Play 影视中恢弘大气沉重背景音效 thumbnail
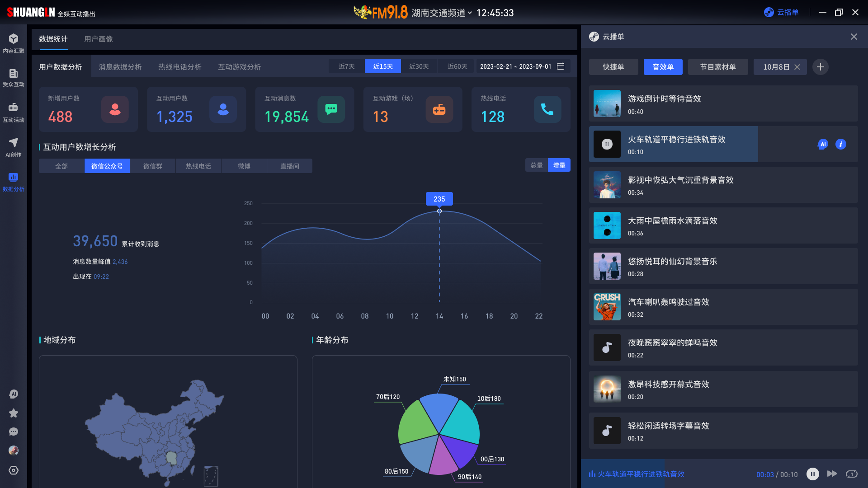This screenshot has width=868, height=488. coord(607,185)
